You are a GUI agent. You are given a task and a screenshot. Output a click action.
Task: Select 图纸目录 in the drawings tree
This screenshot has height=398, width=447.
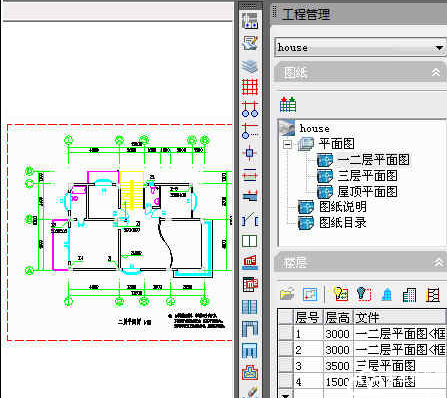point(343,222)
